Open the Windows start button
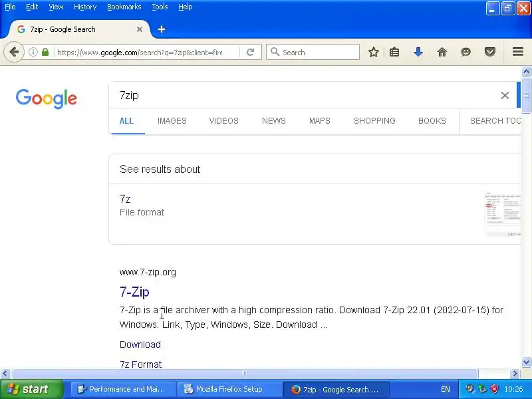The width and height of the screenshot is (532, 399). tap(31, 389)
